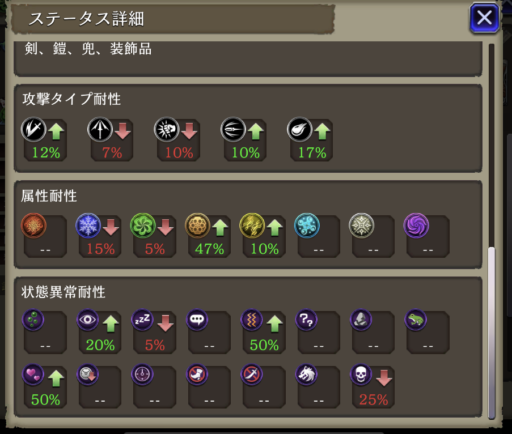Select the earth resistance icon showing 47%
The height and width of the screenshot is (434, 512).
click(x=198, y=226)
